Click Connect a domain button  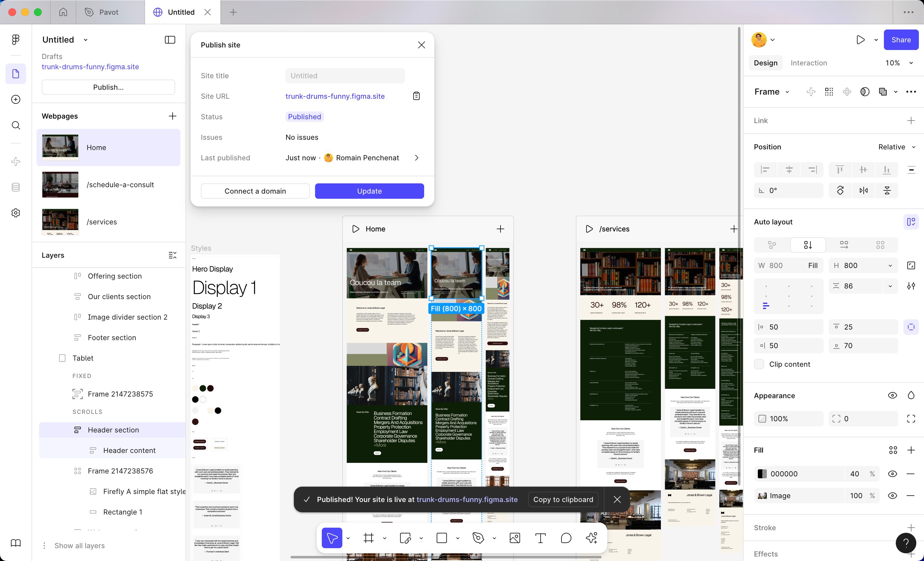[x=255, y=191]
